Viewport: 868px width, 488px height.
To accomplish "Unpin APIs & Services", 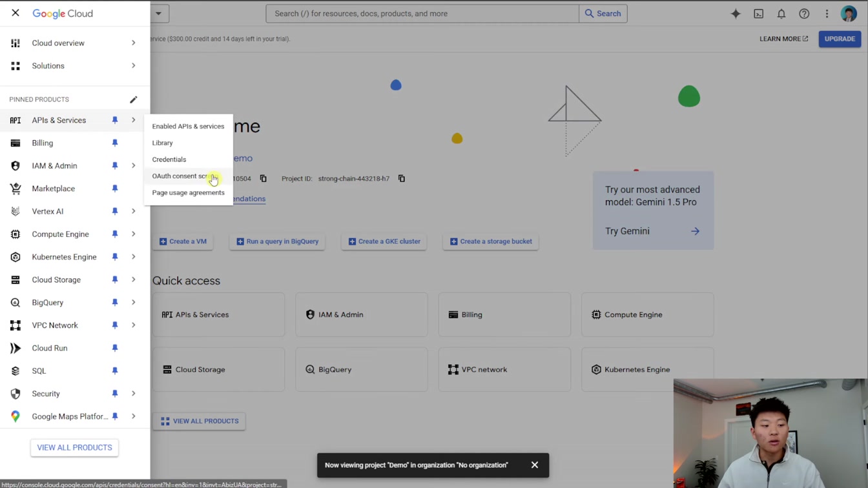I will 115,120.
